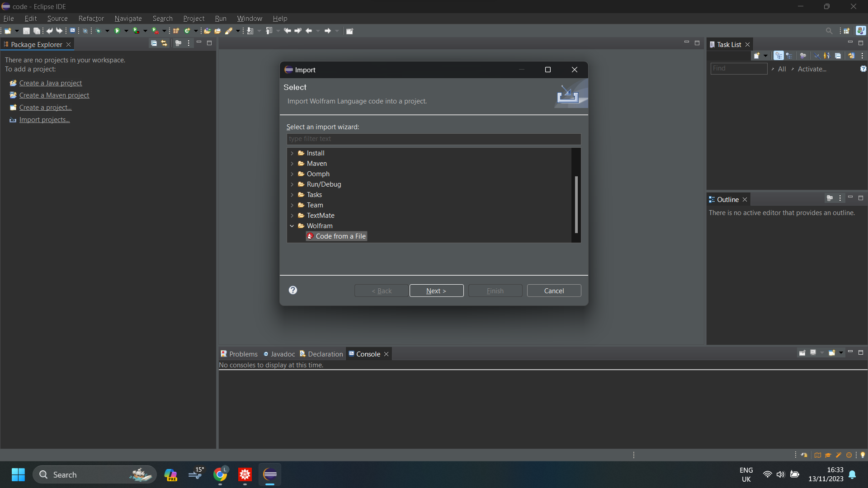Viewport: 868px width, 488px height.
Task: Expand the Team folder in import tree
Action: coord(292,205)
